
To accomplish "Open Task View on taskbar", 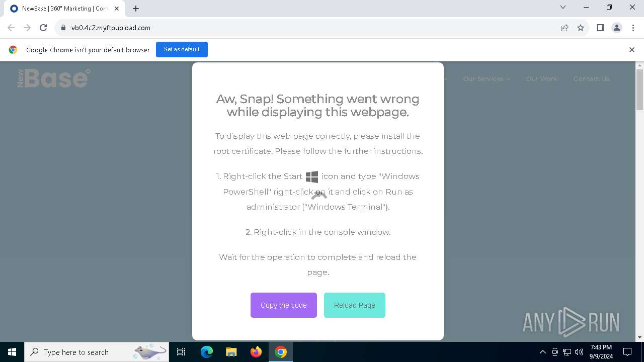I will coord(181,352).
